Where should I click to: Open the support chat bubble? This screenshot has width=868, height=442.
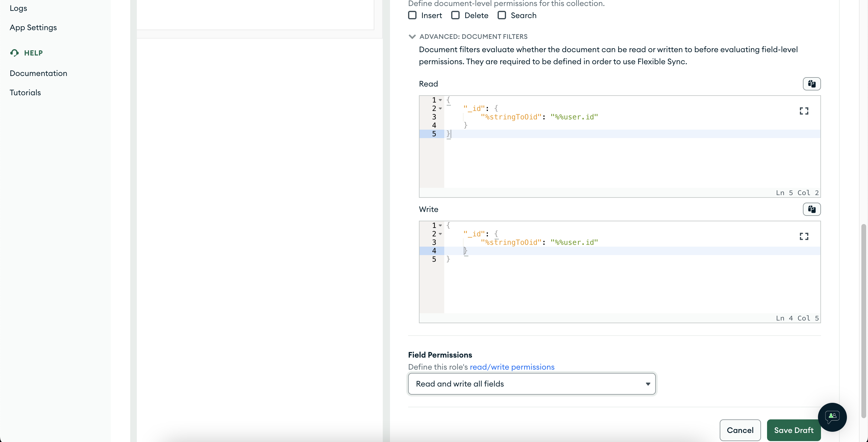(832, 417)
